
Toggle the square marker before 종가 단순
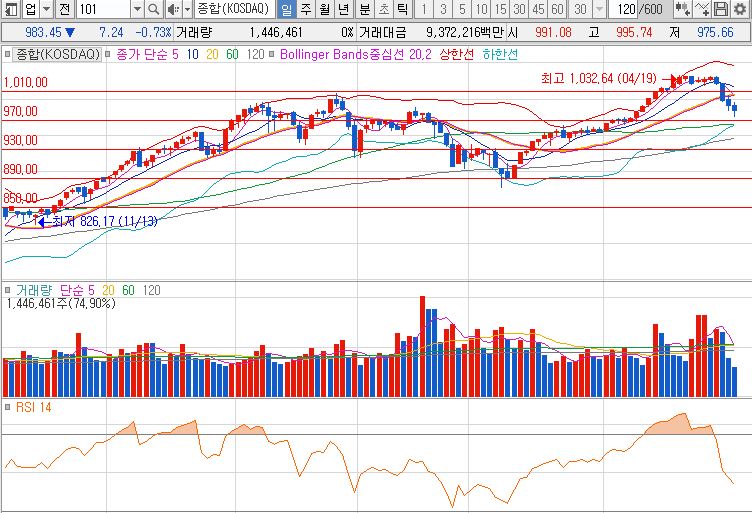(x=108, y=54)
